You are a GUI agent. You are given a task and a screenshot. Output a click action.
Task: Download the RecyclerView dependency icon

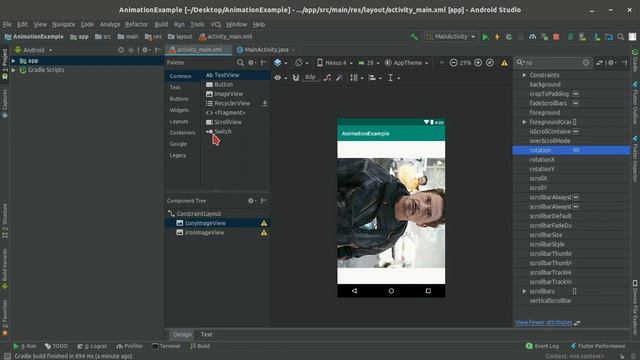tap(264, 103)
